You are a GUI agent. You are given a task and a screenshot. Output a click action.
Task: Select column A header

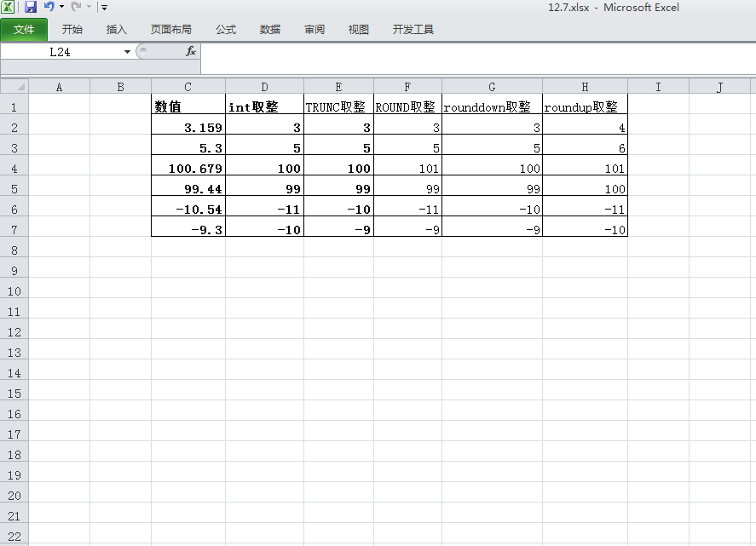(x=60, y=87)
